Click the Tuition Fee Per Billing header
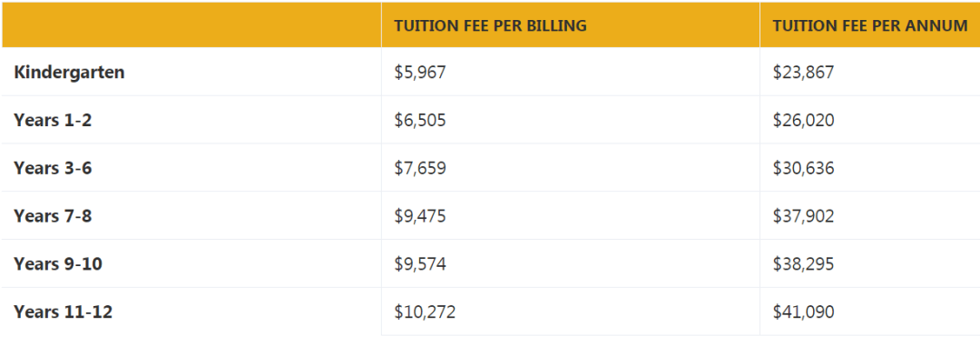 (x=490, y=26)
